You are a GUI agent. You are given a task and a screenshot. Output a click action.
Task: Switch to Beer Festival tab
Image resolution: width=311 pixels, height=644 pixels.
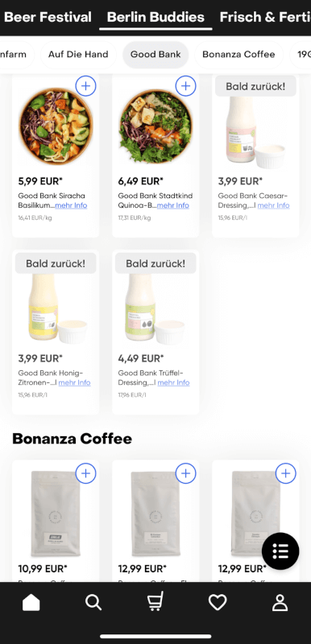coord(48,17)
